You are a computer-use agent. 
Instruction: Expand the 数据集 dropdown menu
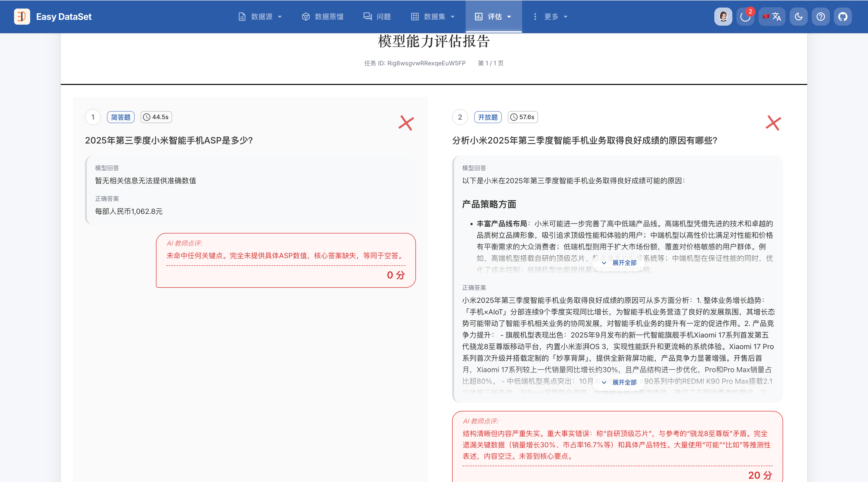433,17
